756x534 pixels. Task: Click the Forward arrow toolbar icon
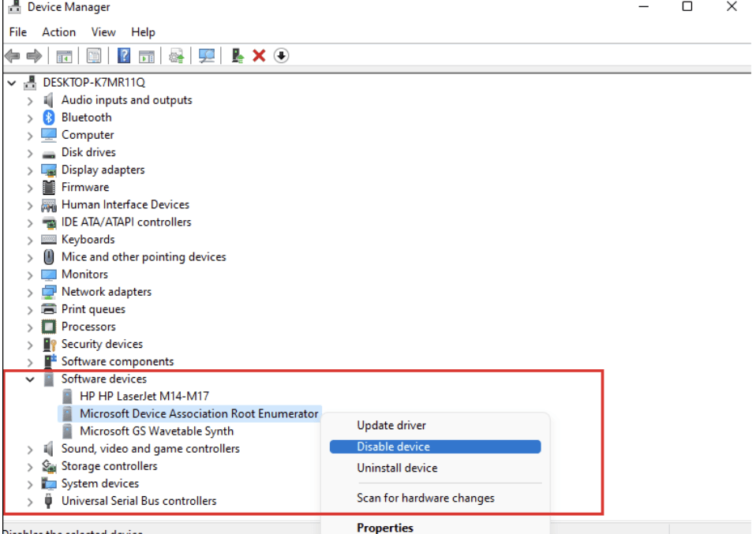click(x=34, y=56)
